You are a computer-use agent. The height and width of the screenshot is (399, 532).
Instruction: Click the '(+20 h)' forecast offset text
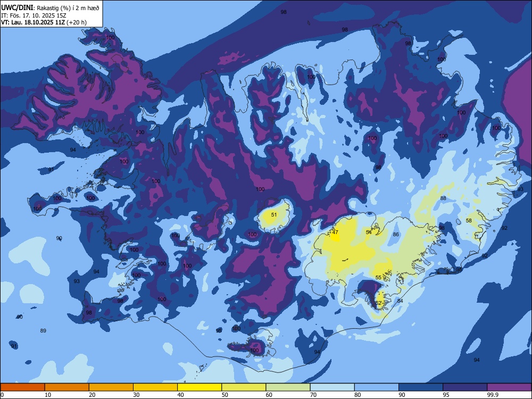[x=77, y=22]
